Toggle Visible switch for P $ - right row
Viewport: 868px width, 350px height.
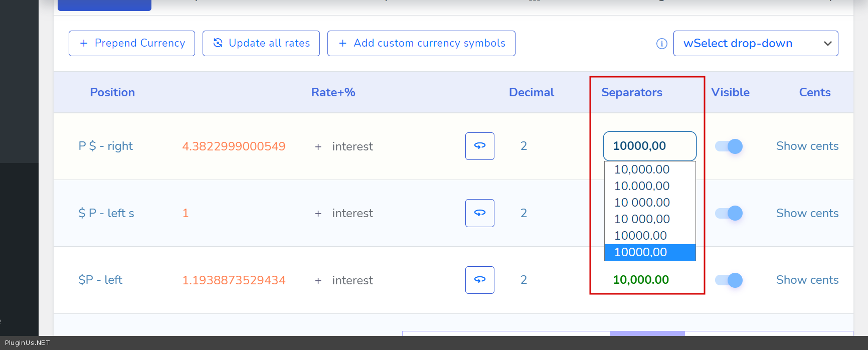pos(729,146)
